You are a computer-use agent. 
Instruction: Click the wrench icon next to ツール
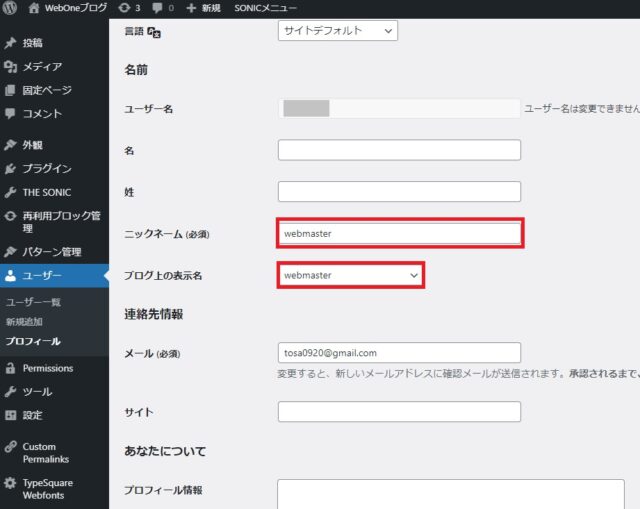(10, 392)
